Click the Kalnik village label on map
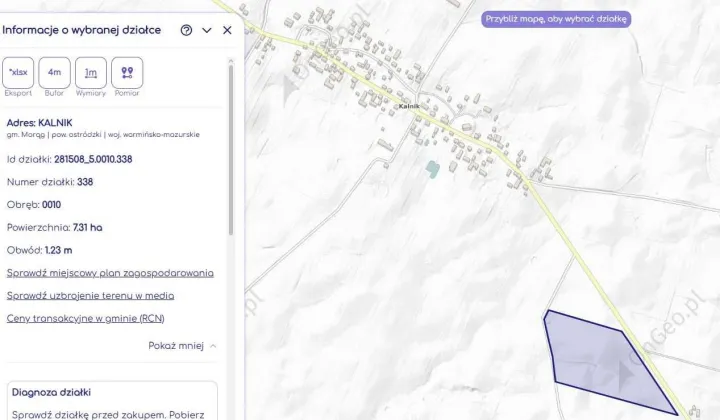 [409, 106]
